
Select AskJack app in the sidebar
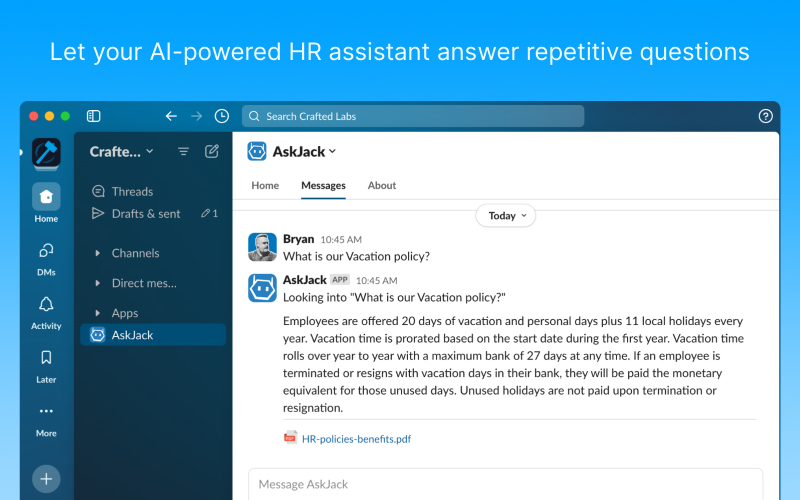coord(153,335)
